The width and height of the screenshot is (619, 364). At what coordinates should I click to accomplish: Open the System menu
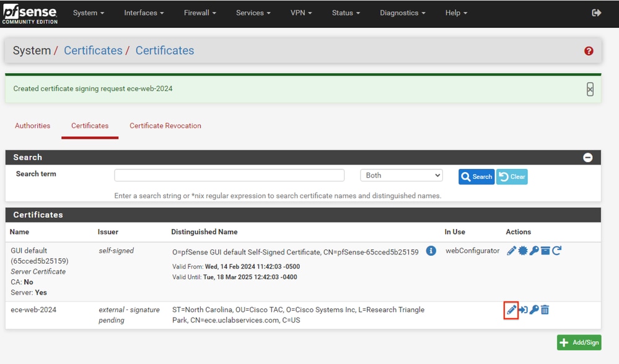click(89, 13)
